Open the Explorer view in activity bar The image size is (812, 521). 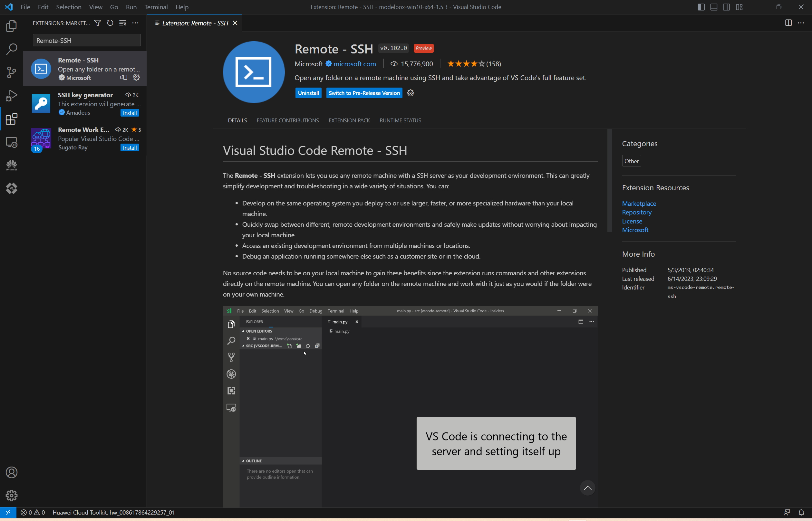(12, 26)
